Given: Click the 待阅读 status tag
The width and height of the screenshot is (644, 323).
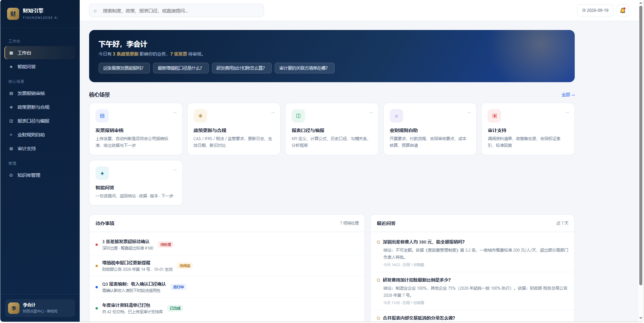Looking at the screenshot, I should 185,266.
